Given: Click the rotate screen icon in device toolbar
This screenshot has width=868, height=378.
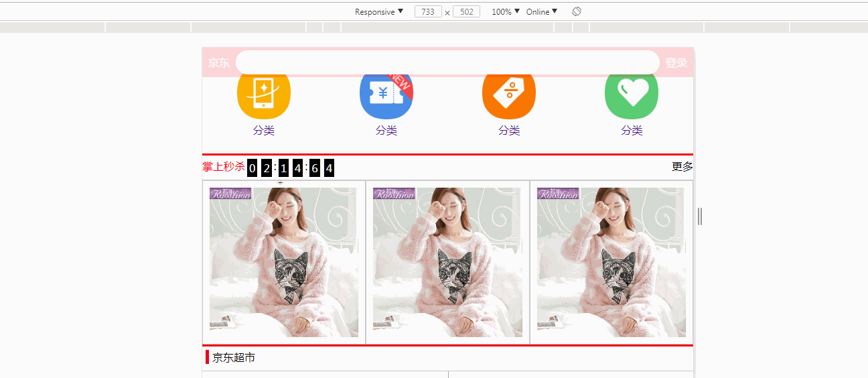Looking at the screenshot, I should coord(577,12).
